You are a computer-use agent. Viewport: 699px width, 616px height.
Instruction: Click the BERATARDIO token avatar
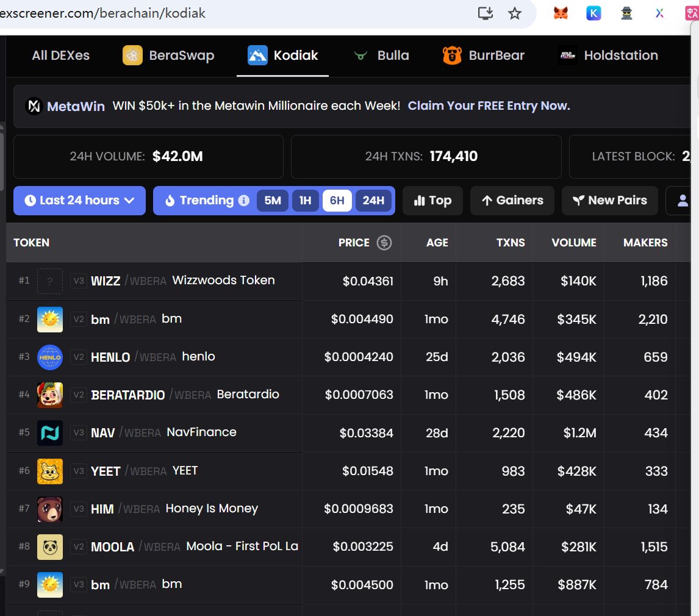pos(50,395)
